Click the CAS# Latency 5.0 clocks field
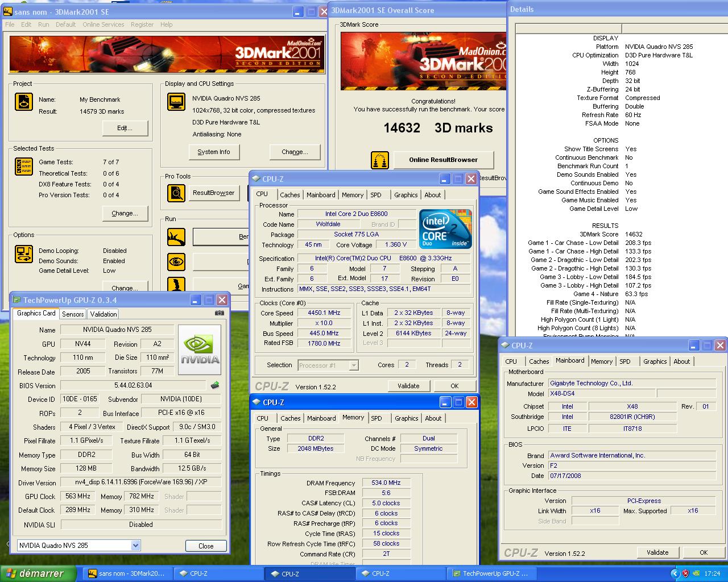This screenshot has width=728, height=582. [x=386, y=503]
